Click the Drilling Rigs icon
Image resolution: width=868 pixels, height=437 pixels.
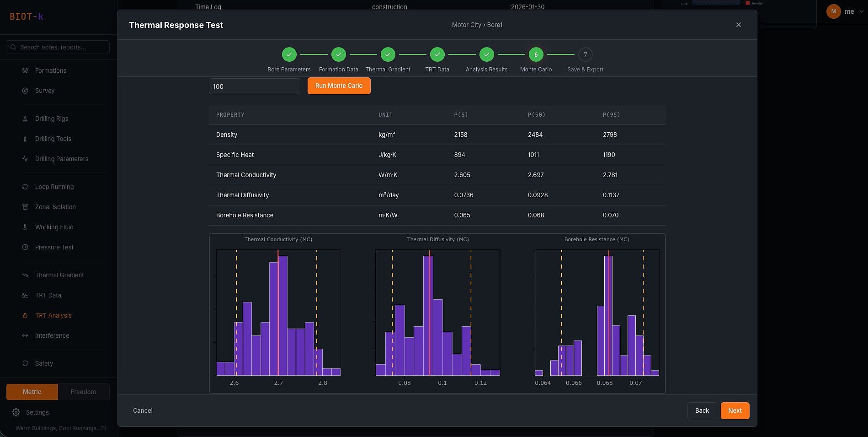pos(25,119)
